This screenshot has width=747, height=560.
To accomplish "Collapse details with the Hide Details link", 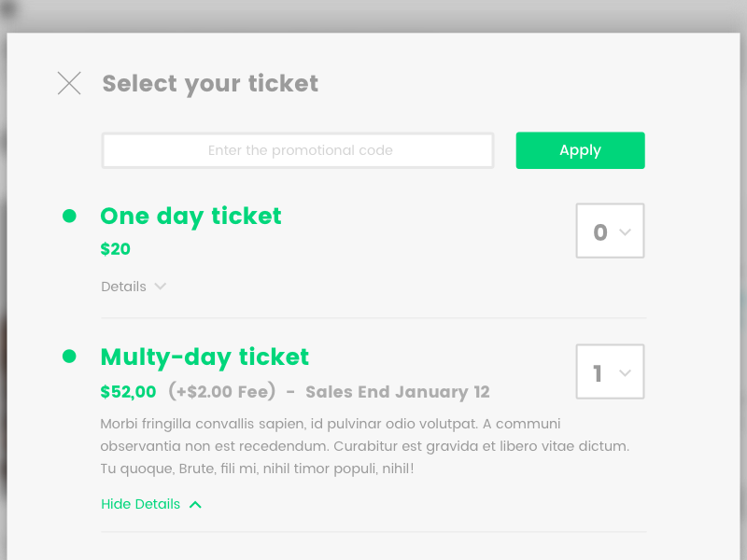I will (141, 504).
